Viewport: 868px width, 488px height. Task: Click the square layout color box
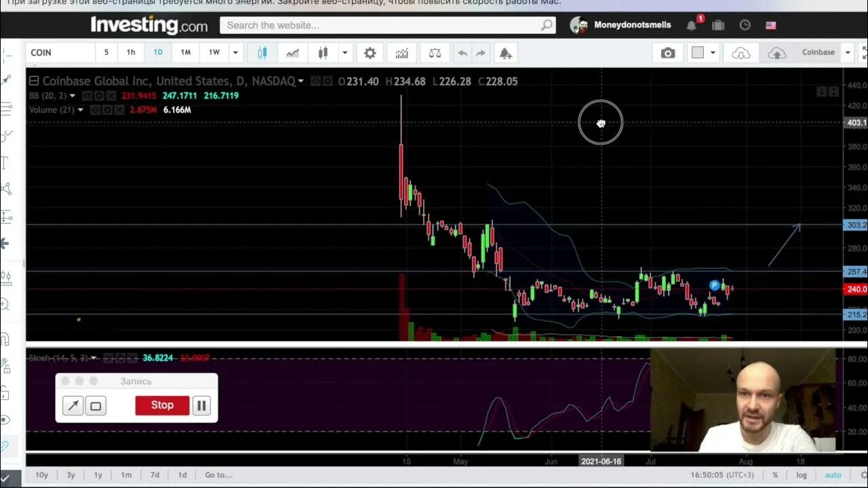click(x=698, y=53)
